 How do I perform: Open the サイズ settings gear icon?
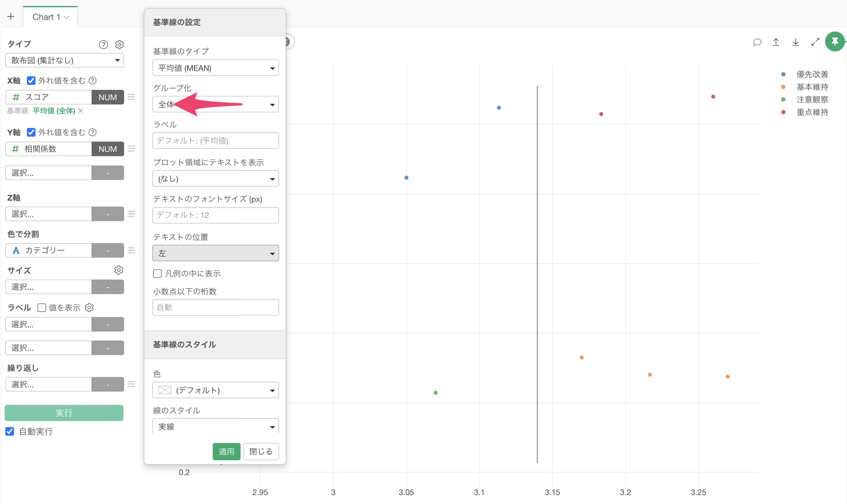pos(119,270)
